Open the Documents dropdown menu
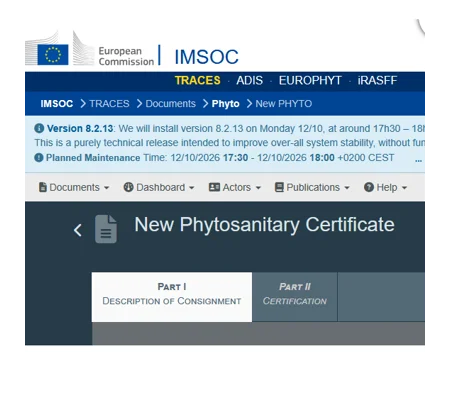Image resolution: width=450 pixels, height=400 pixels. (x=74, y=187)
